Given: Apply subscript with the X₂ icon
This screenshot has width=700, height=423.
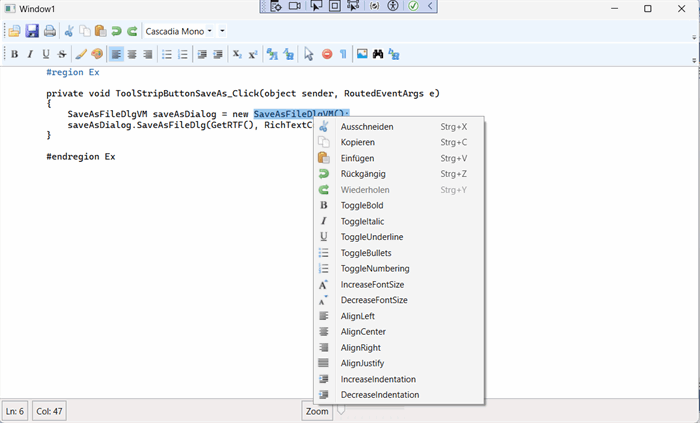Looking at the screenshot, I should tap(237, 54).
